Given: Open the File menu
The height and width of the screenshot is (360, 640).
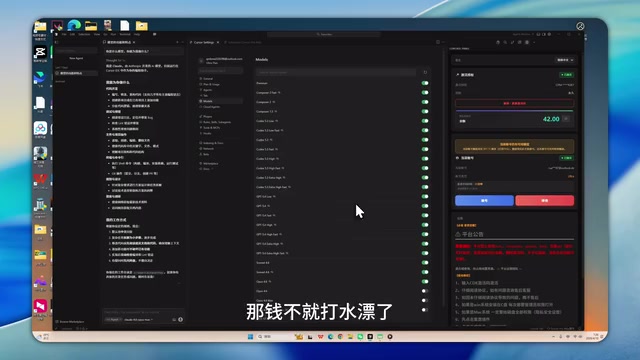Looking at the screenshot, I should [64, 34].
